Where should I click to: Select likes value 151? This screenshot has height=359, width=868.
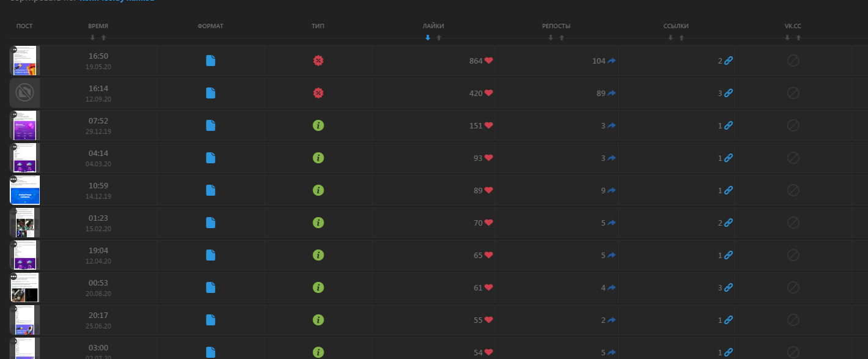[476, 125]
